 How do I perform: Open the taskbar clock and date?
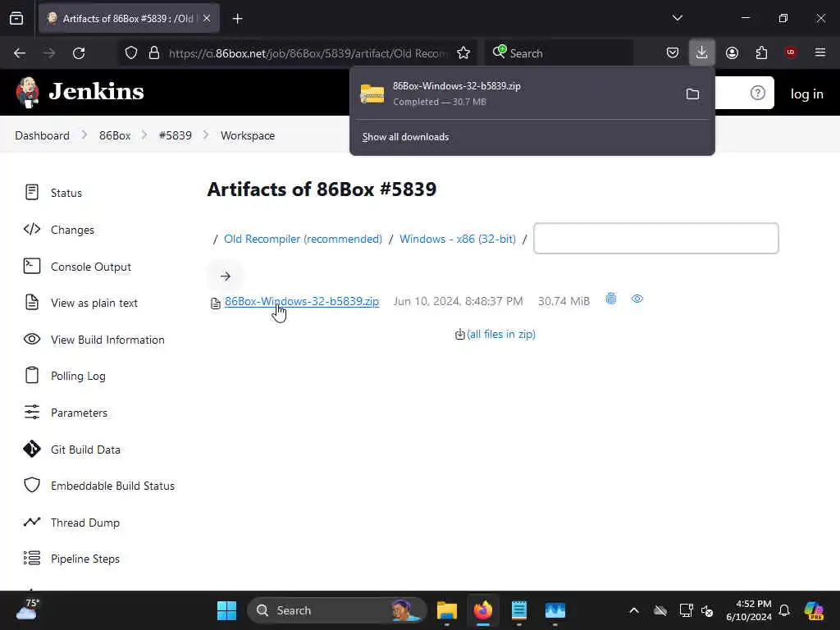[748, 610]
